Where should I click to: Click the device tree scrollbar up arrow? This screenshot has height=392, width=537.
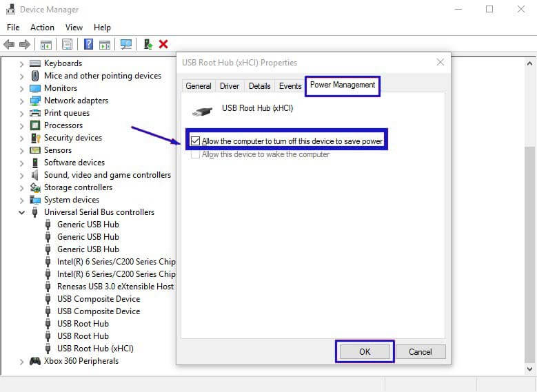coord(530,63)
